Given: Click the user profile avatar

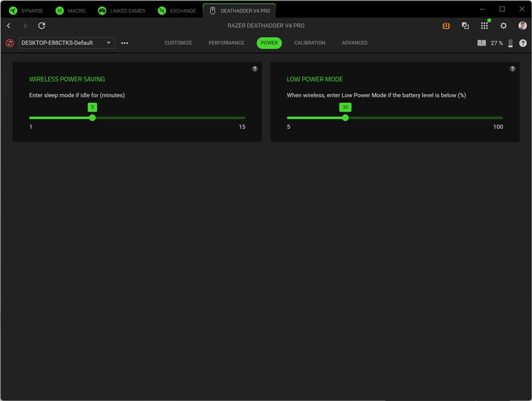Looking at the screenshot, I should click(x=522, y=26).
